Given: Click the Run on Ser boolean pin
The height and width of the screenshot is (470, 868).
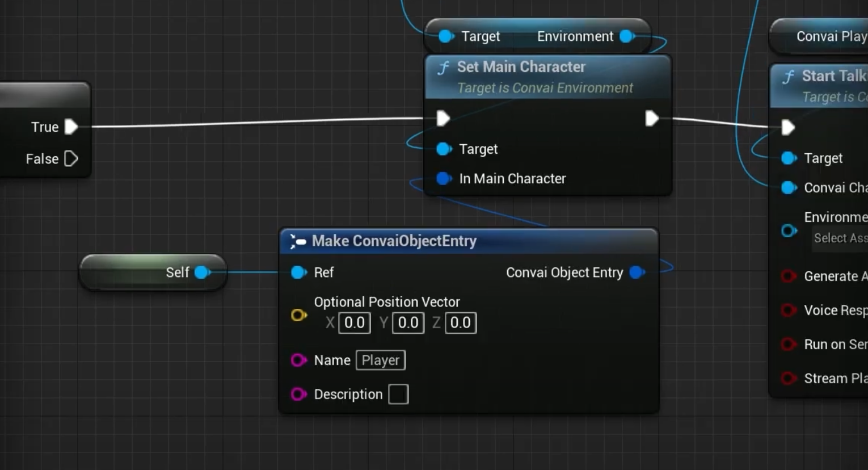Looking at the screenshot, I should click(788, 344).
